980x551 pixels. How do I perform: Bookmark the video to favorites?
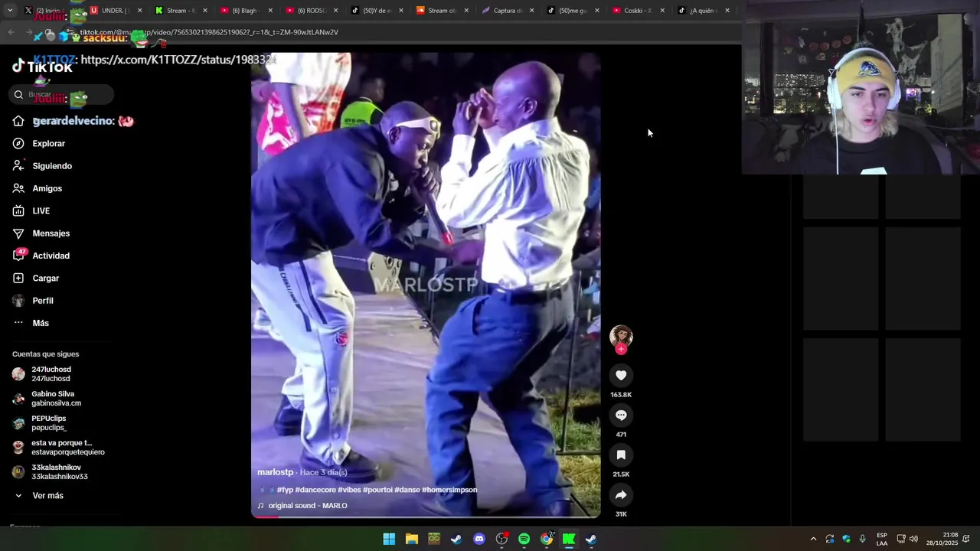tap(621, 455)
